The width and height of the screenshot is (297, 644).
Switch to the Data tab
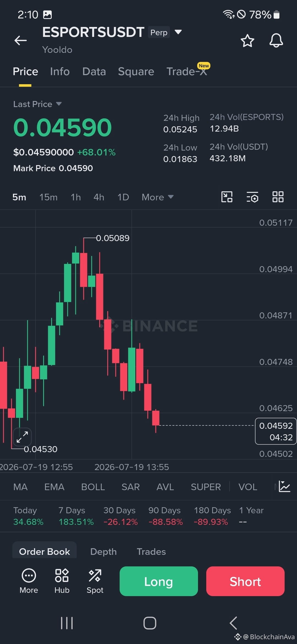tap(94, 72)
